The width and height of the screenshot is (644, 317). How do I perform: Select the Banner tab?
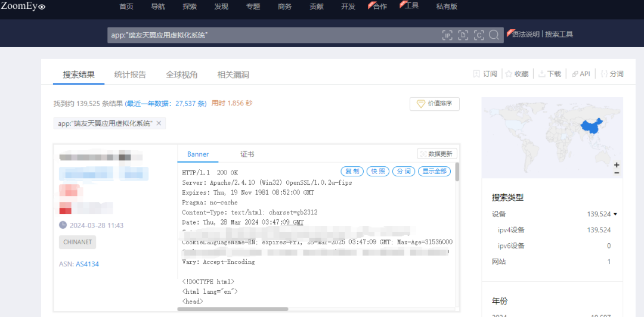(198, 154)
